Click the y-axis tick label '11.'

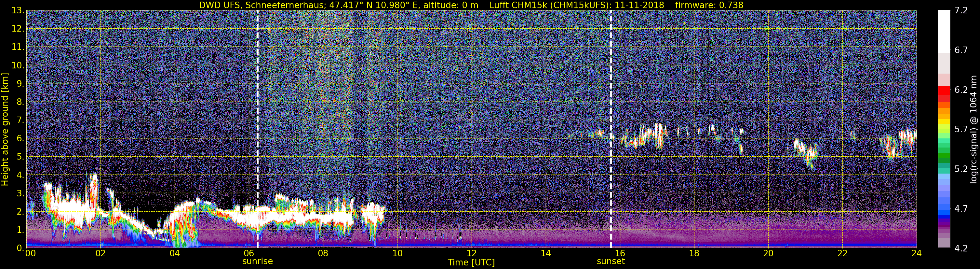[18, 47]
